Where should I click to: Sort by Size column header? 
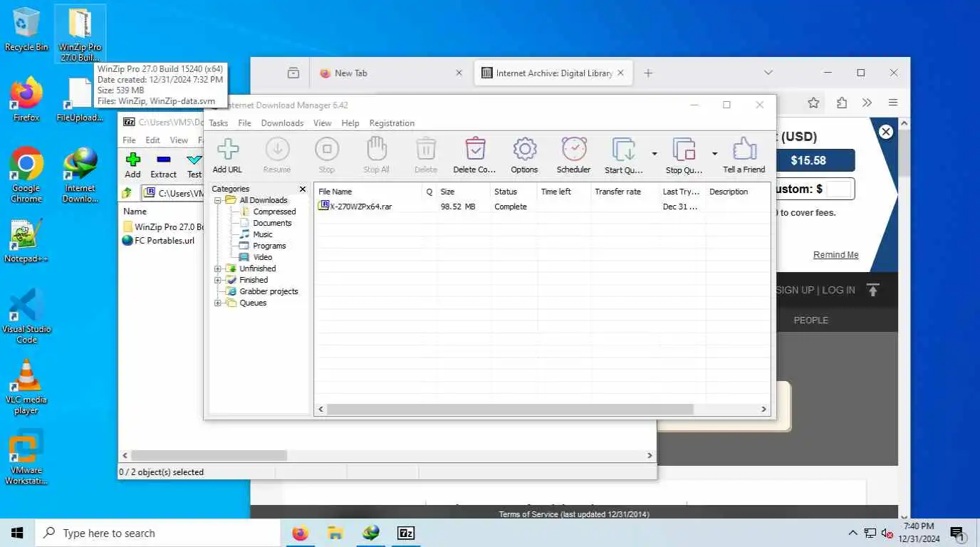tap(463, 192)
